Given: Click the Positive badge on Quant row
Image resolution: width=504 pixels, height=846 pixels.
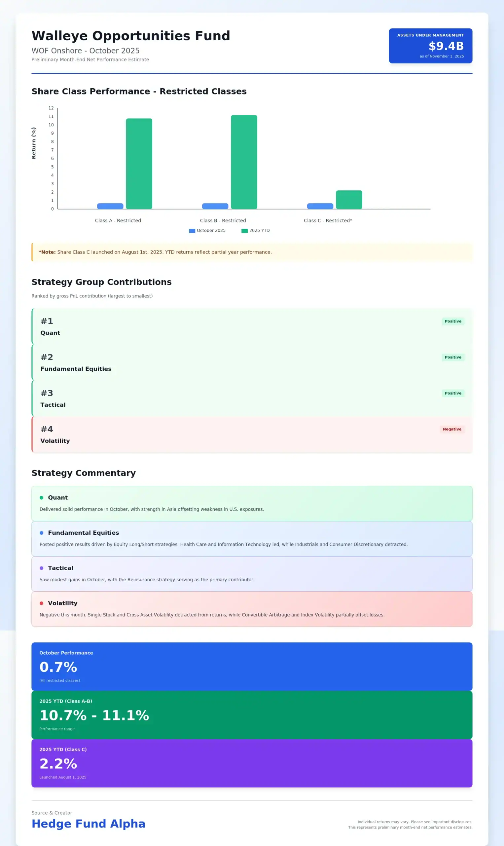Looking at the screenshot, I should pos(453,321).
